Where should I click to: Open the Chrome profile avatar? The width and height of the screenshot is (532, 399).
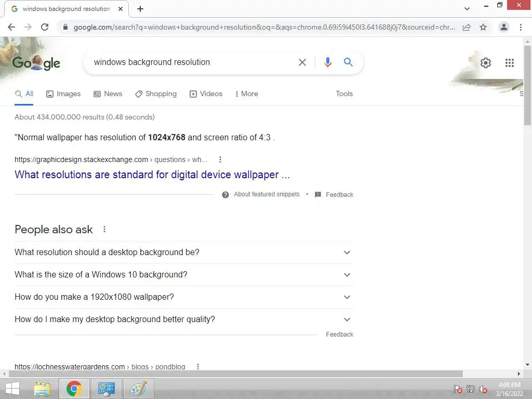(504, 27)
